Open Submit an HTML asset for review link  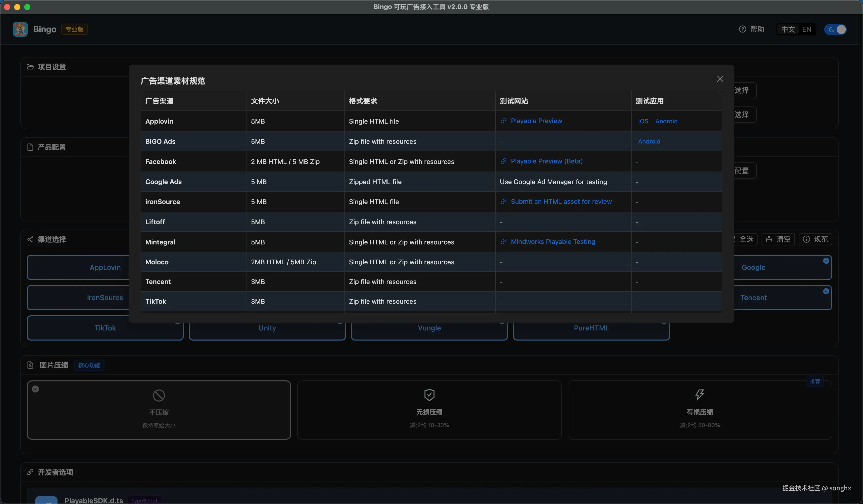[561, 202]
